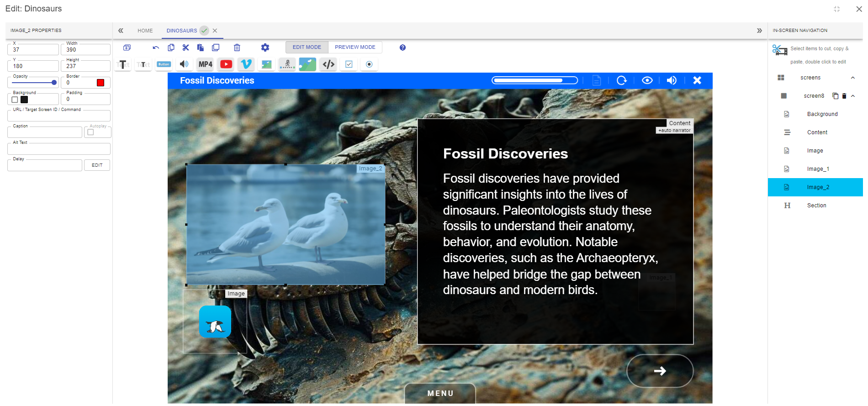The image size is (868, 406).
Task: Click the MENU button on the slide
Action: 440,393
